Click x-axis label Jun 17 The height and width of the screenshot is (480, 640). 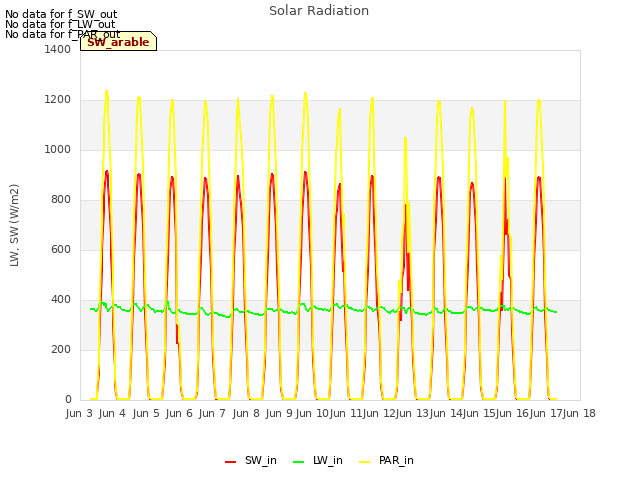pyautogui.click(x=546, y=413)
